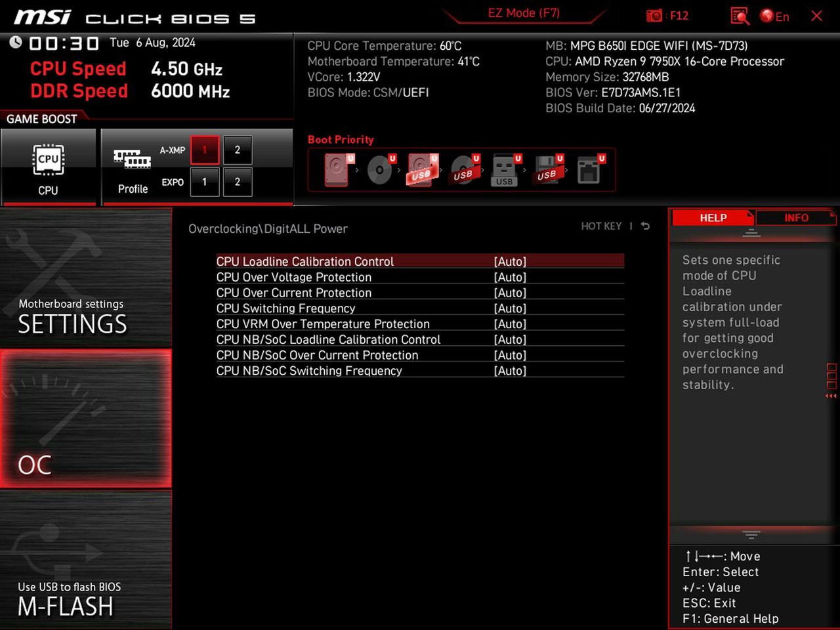Open the search magnifier icon in top bar

point(740,16)
